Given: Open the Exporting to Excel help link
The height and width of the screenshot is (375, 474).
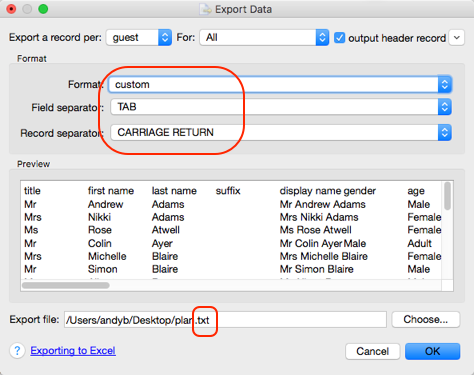Looking at the screenshot, I should [x=73, y=351].
